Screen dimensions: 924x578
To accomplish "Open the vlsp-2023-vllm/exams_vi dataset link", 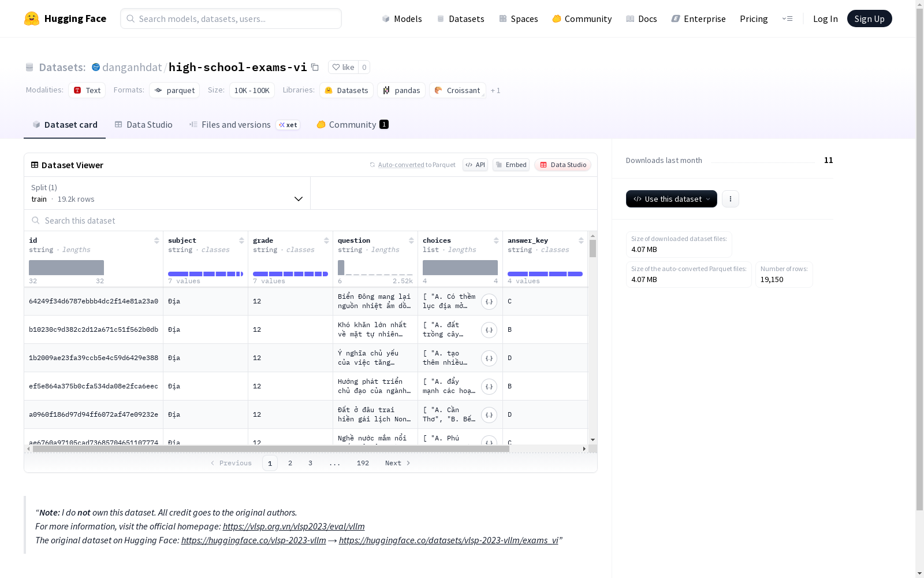I will point(449,540).
